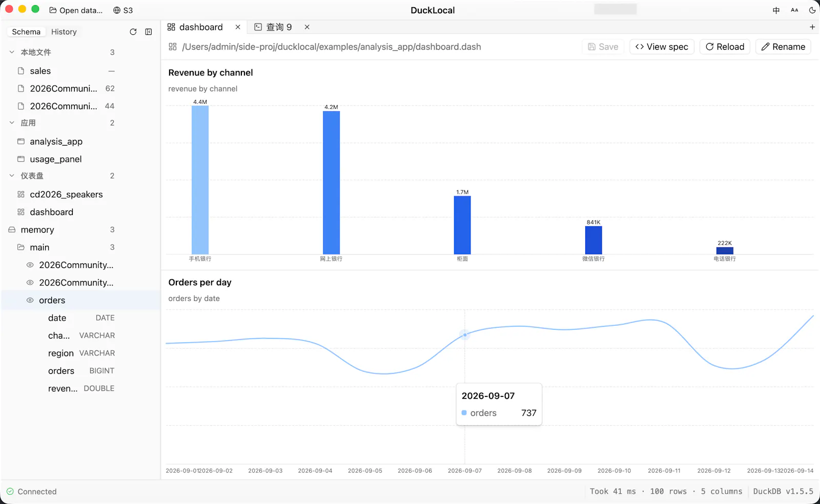Collapse the 应用 section

12,123
